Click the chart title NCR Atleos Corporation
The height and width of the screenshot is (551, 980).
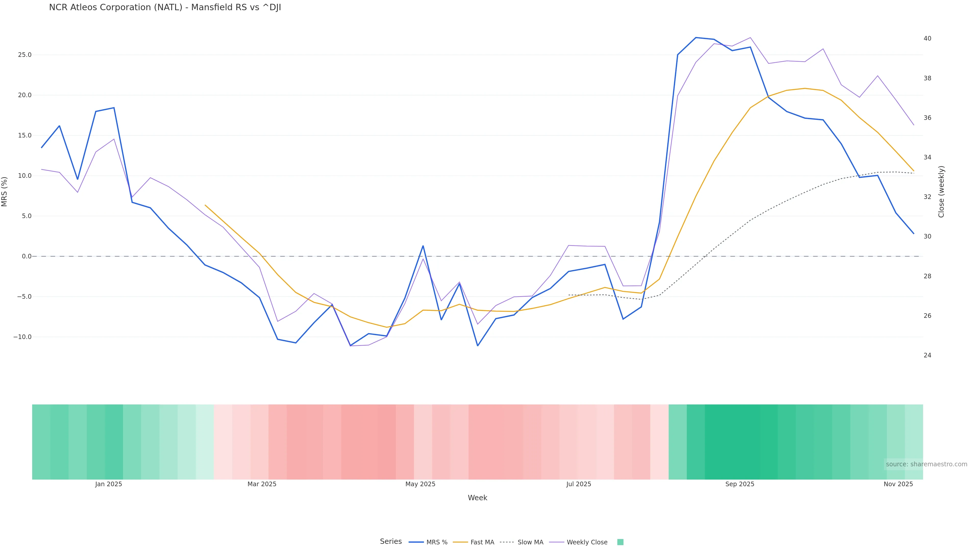tap(165, 8)
